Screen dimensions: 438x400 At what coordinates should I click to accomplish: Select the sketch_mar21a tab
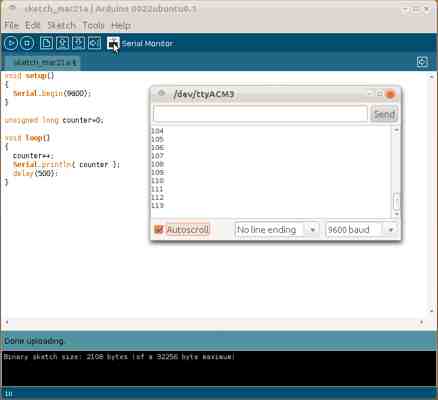coord(43,62)
